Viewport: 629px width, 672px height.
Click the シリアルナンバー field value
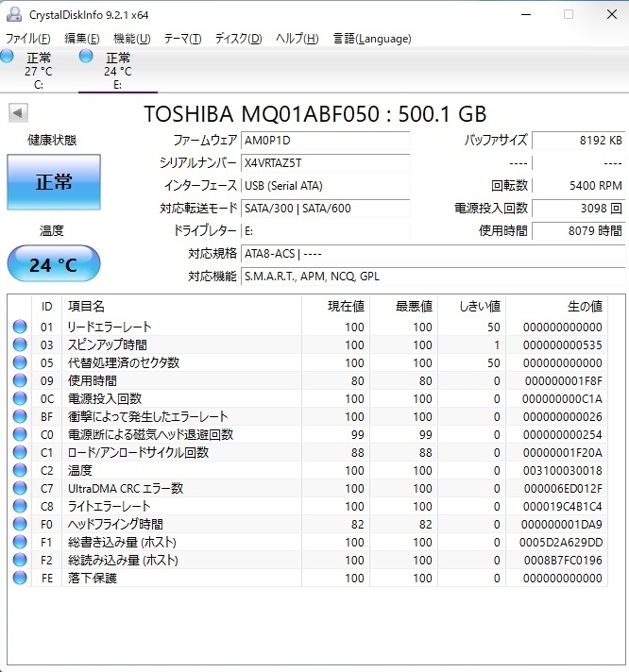(x=325, y=162)
